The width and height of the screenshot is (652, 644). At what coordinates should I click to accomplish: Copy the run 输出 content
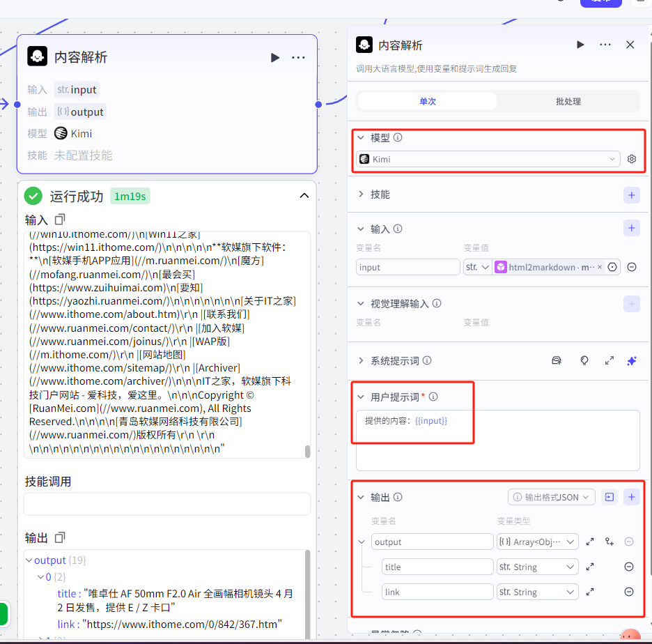pyautogui.click(x=60, y=537)
